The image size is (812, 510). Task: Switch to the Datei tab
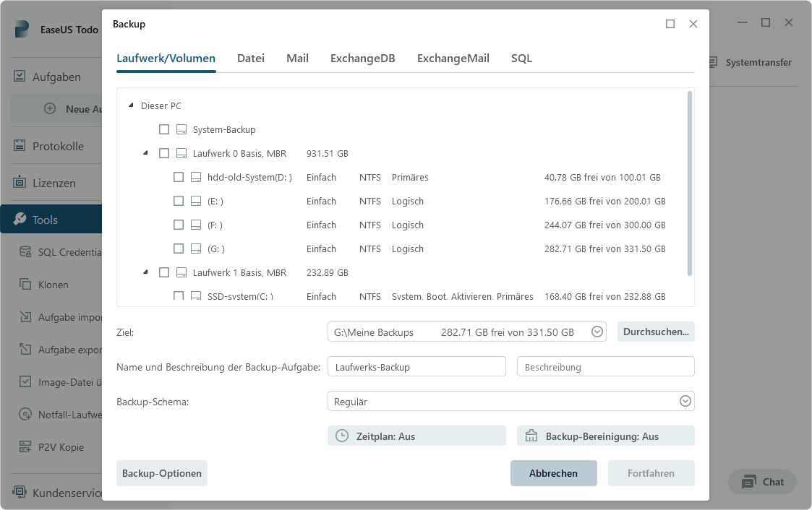pos(251,58)
